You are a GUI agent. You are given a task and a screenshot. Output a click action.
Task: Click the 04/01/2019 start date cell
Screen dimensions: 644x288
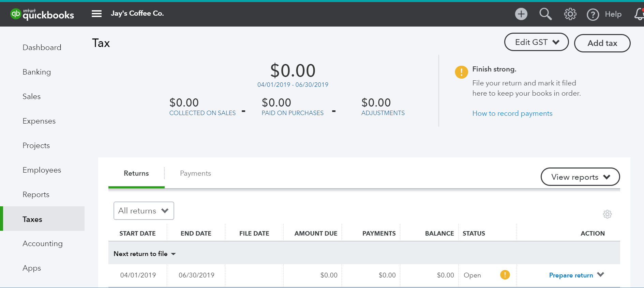[x=138, y=275]
